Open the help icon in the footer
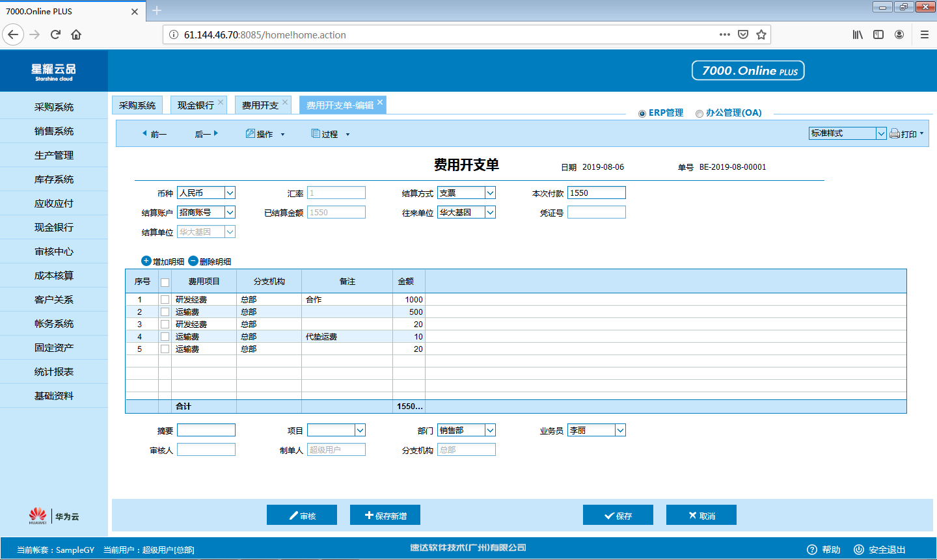The width and height of the screenshot is (937, 560). [812, 550]
